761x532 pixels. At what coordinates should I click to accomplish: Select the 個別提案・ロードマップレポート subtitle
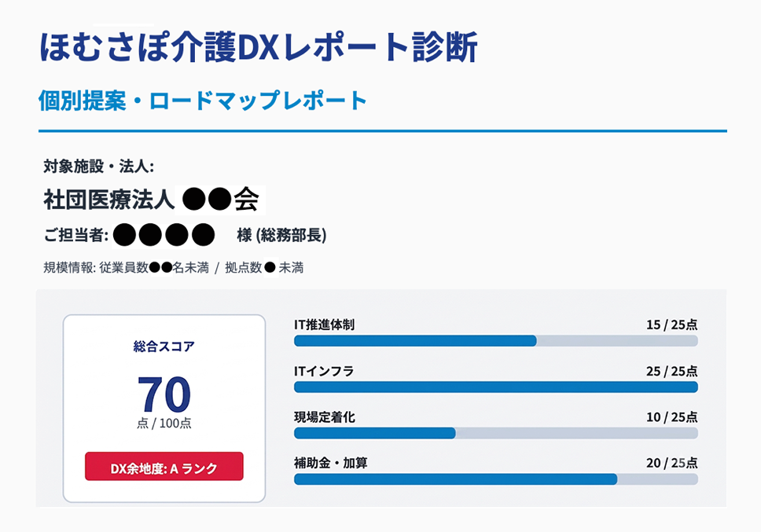[x=203, y=101]
